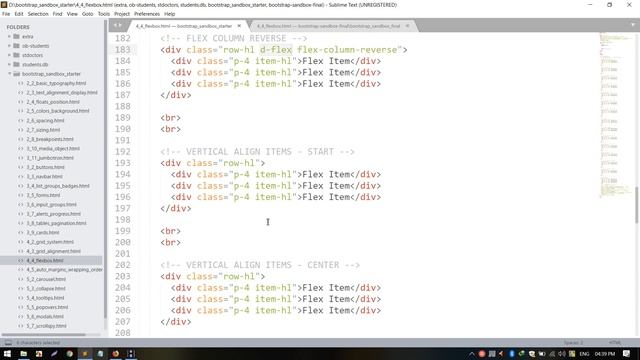640x360 pixels.
Task: Open the Tools menu
Action: (x=104, y=14)
